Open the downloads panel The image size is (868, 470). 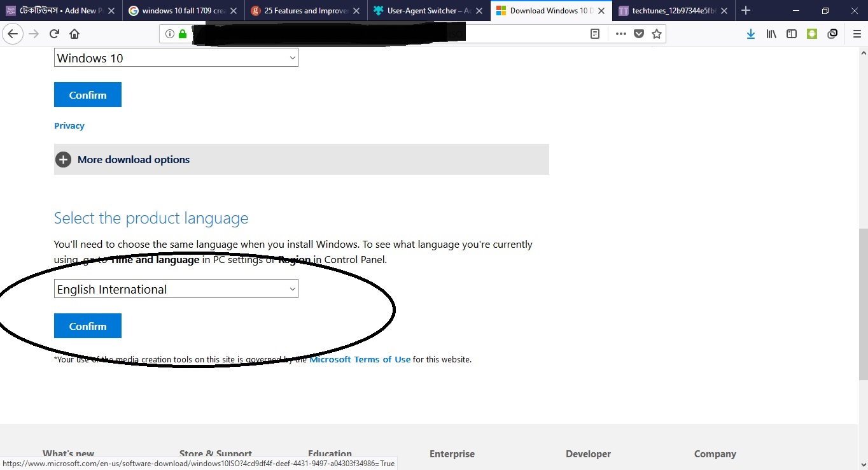click(x=751, y=34)
